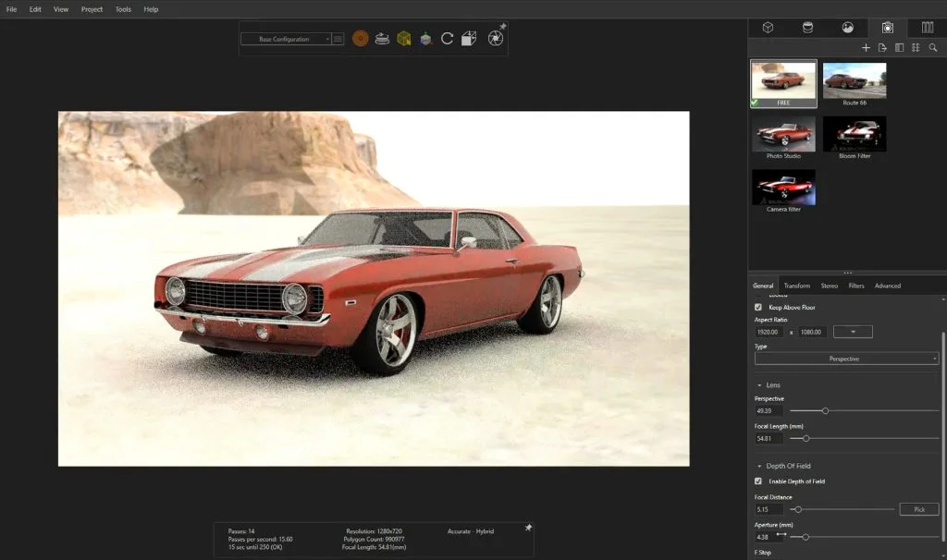This screenshot has width=947, height=560.
Task: Disable the Enable Depth of Field checkbox
Action: coord(758,481)
